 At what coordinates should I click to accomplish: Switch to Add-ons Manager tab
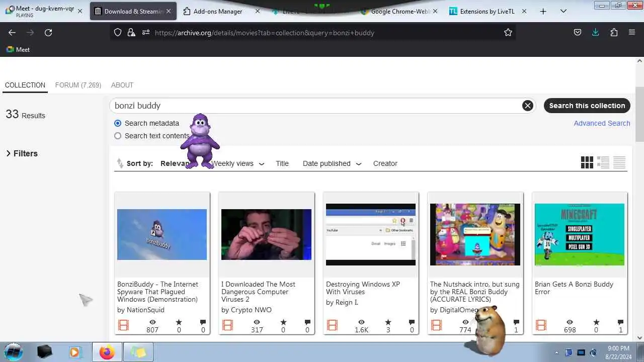218,11
